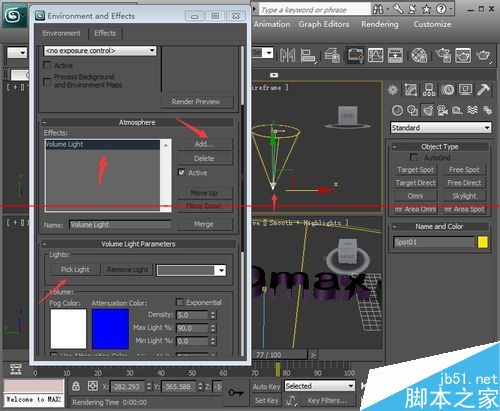Click the Merge button
This screenshot has width=500, height=411.
[x=205, y=224]
